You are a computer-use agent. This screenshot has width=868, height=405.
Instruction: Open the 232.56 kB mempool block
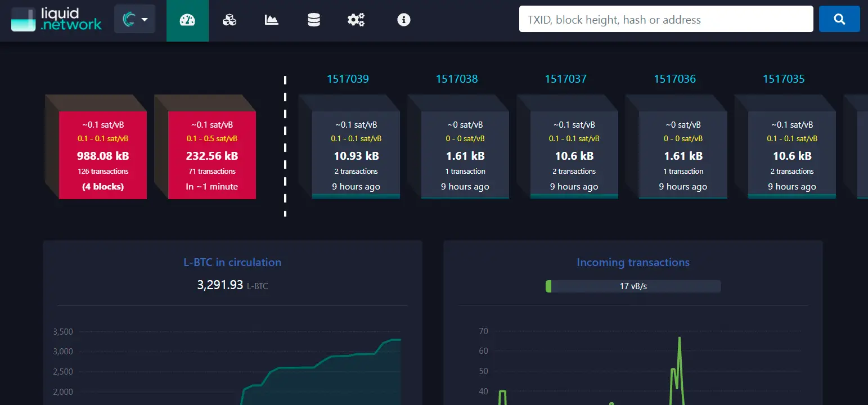[x=212, y=155]
